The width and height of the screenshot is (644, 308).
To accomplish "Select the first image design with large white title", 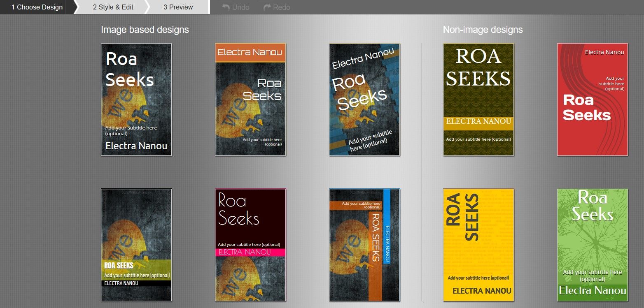I will 136,100.
